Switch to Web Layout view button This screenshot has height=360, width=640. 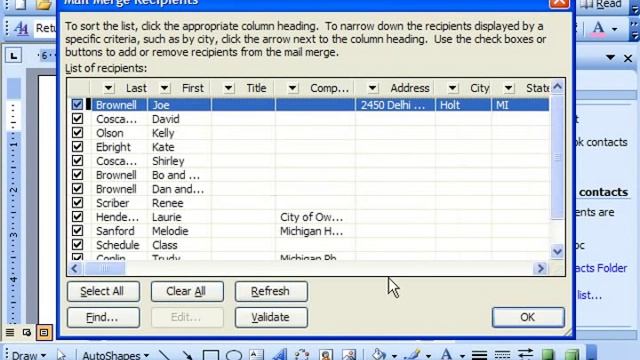tap(27, 333)
